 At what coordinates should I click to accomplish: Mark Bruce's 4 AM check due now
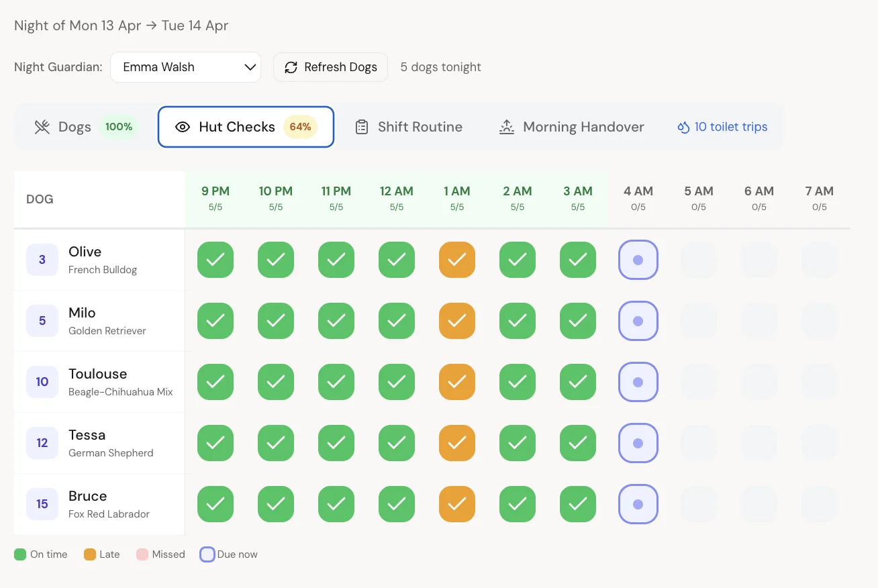pos(638,504)
